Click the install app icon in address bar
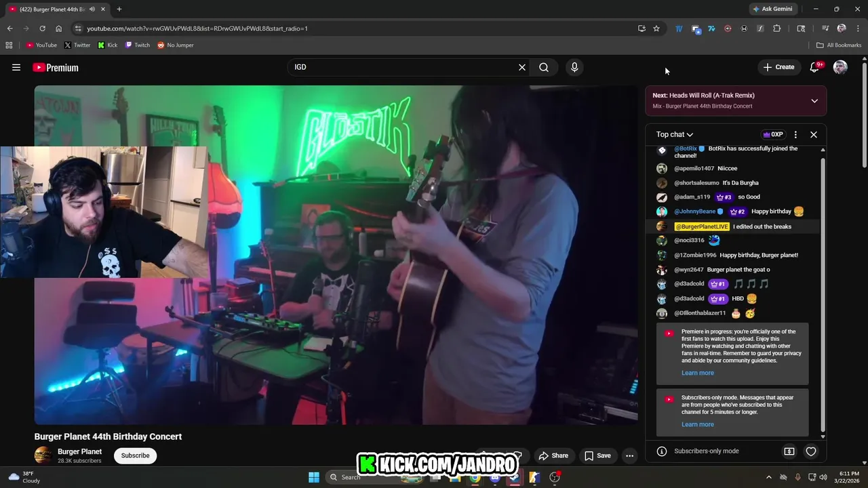The image size is (868, 488). pos(642,28)
